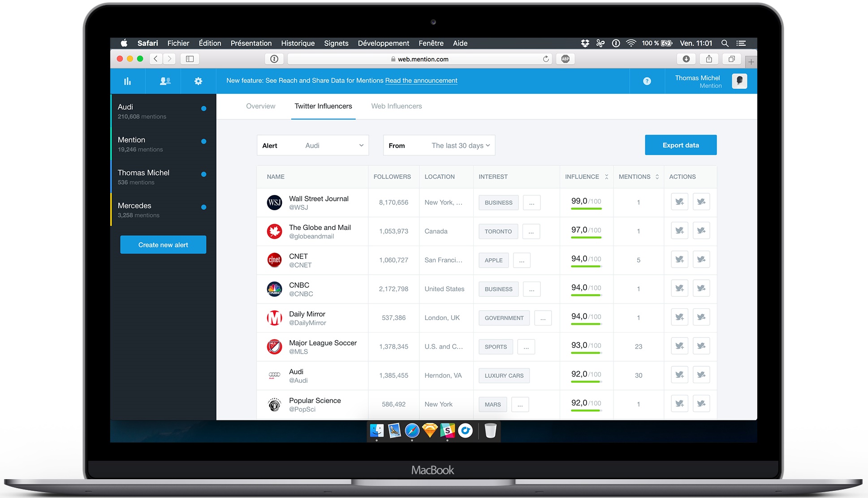The height and width of the screenshot is (498, 868).
Task: Click share-tweet icon in Audi influencer row
Action: 701,375
